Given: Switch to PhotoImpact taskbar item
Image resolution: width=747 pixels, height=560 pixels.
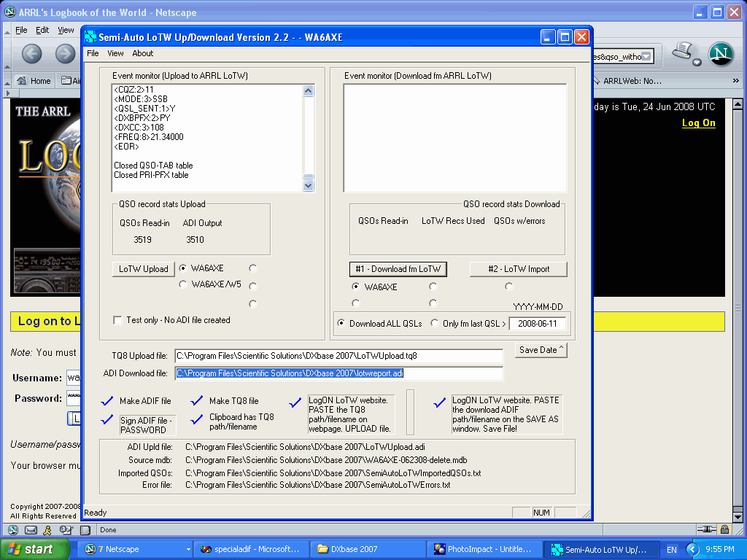Looking at the screenshot, I should (x=485, y=549).
